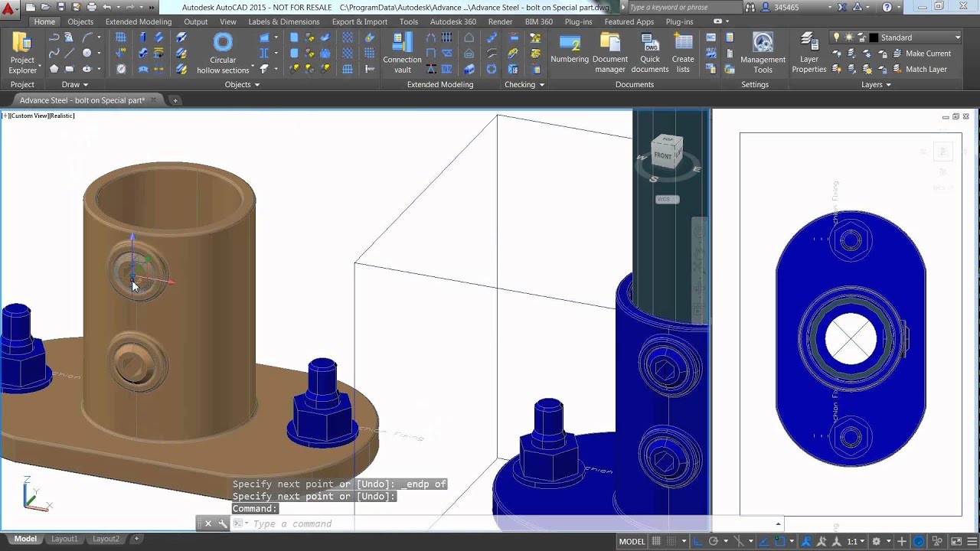Open the Connection vault
This screenshot has height=551, width=980.
[x=402, y=53]
